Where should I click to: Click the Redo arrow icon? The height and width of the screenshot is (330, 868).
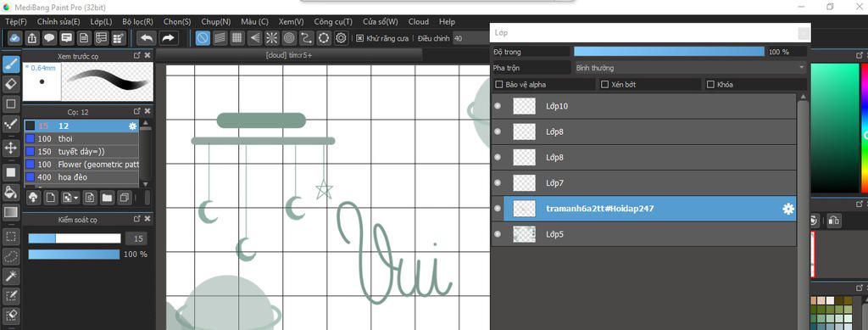[x=169, y=38]
